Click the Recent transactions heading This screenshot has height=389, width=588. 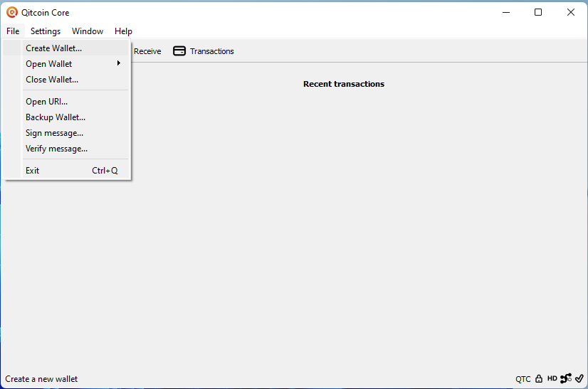tap(344, 84)
